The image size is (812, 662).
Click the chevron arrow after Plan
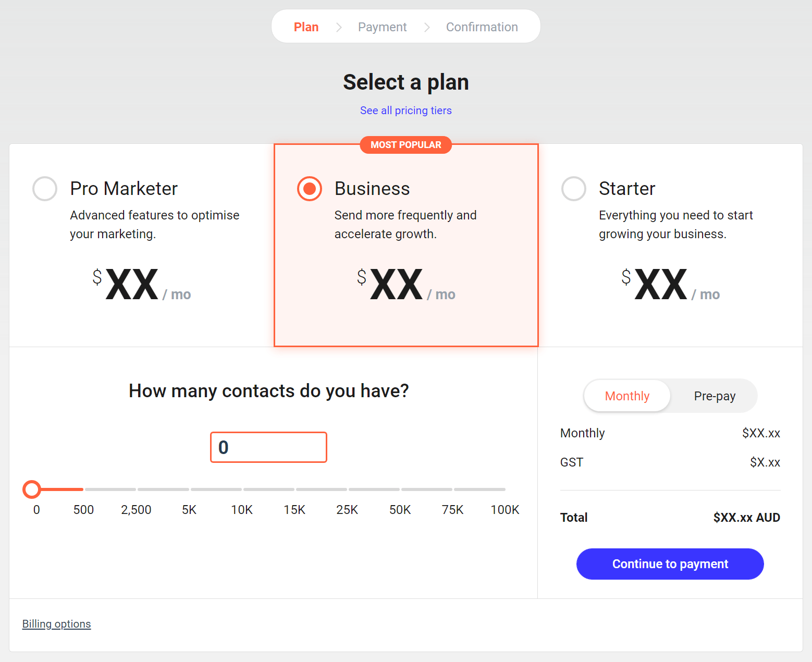tap(339, 27)
